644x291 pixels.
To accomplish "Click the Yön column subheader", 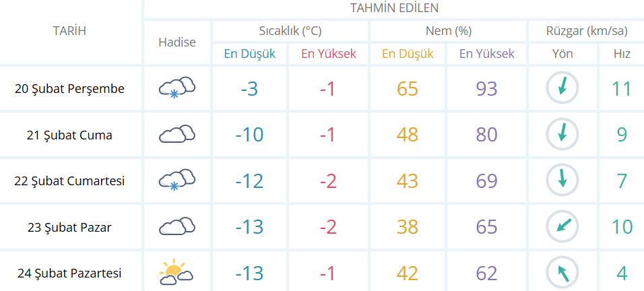I will click(562, 54).
